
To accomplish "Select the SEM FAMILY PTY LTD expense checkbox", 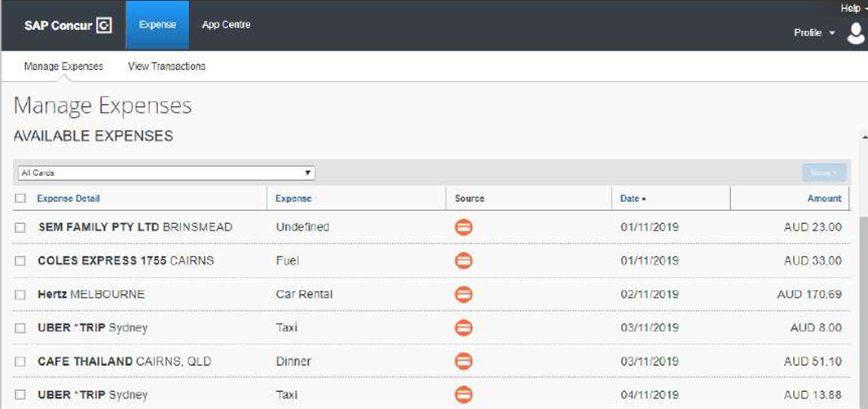I will pyautogui.click(x=20, y=227).
